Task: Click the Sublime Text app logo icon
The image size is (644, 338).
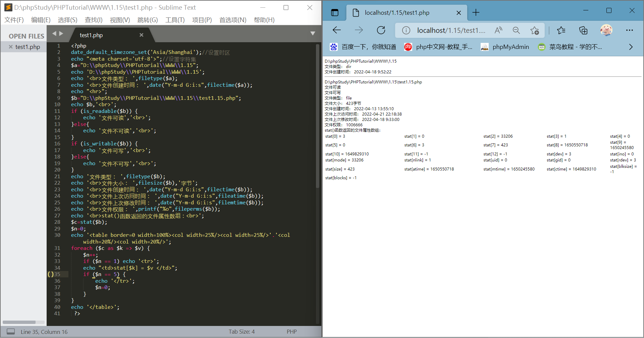Action: point(8,7)
